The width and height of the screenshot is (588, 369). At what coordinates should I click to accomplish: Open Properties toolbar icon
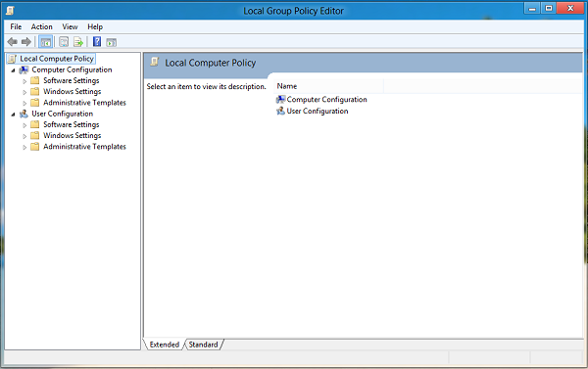click(64, 41)
